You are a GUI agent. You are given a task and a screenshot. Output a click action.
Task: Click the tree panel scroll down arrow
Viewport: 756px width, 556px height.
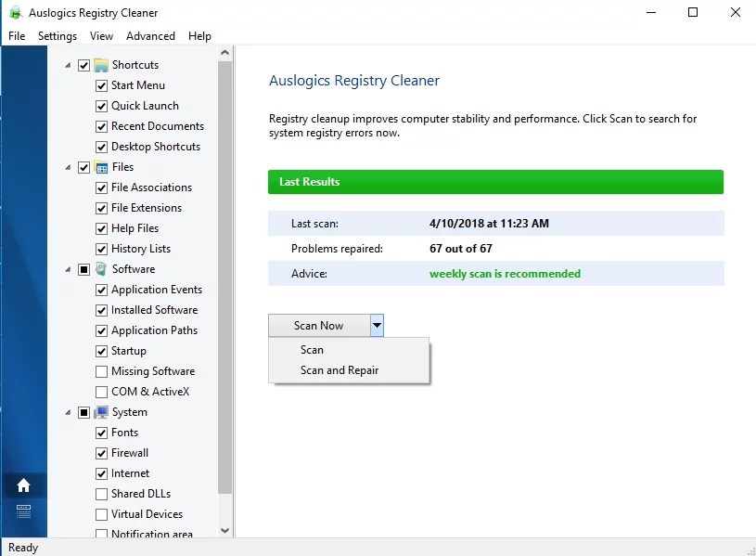pyautogui.click(x=224, y=531)
